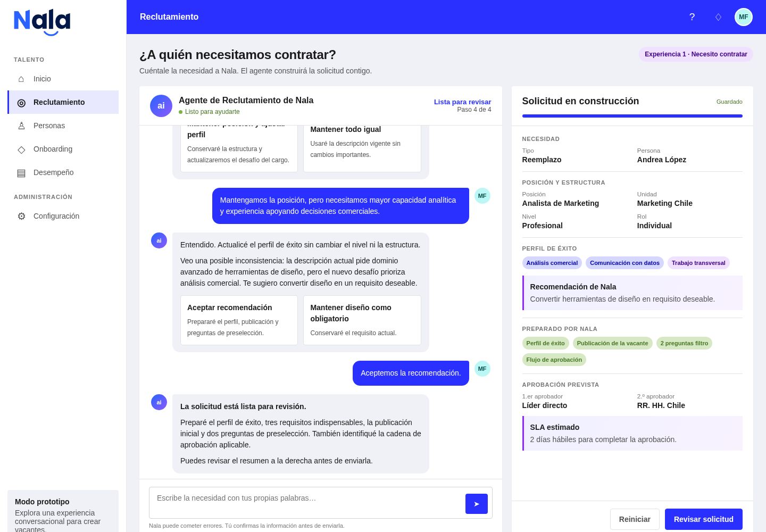
Task: Select the Reclutamiento sidebar item
Action: 63,102
